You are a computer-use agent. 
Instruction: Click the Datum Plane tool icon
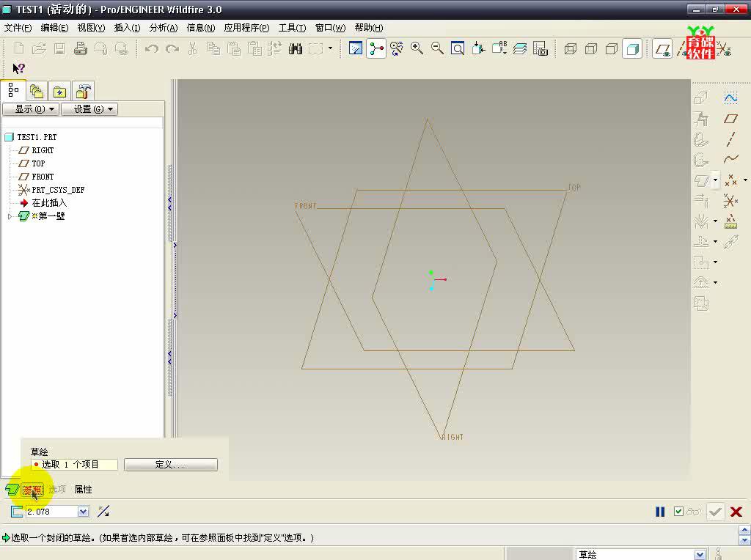coord(730,119)
